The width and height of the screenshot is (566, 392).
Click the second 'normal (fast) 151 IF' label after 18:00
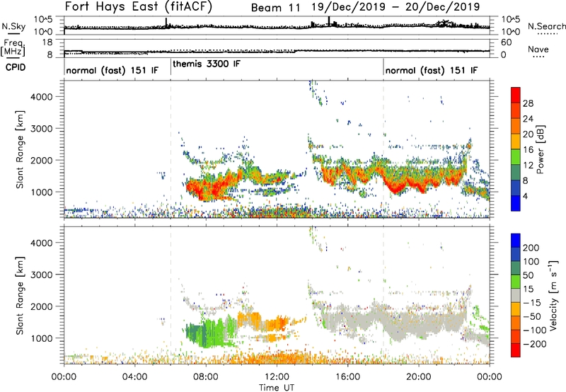click(432, 70)
